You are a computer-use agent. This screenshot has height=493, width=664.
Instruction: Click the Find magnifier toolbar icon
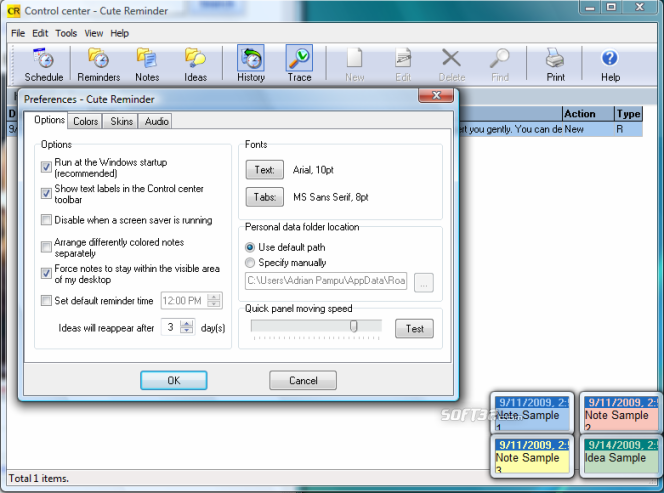point(500,64)
